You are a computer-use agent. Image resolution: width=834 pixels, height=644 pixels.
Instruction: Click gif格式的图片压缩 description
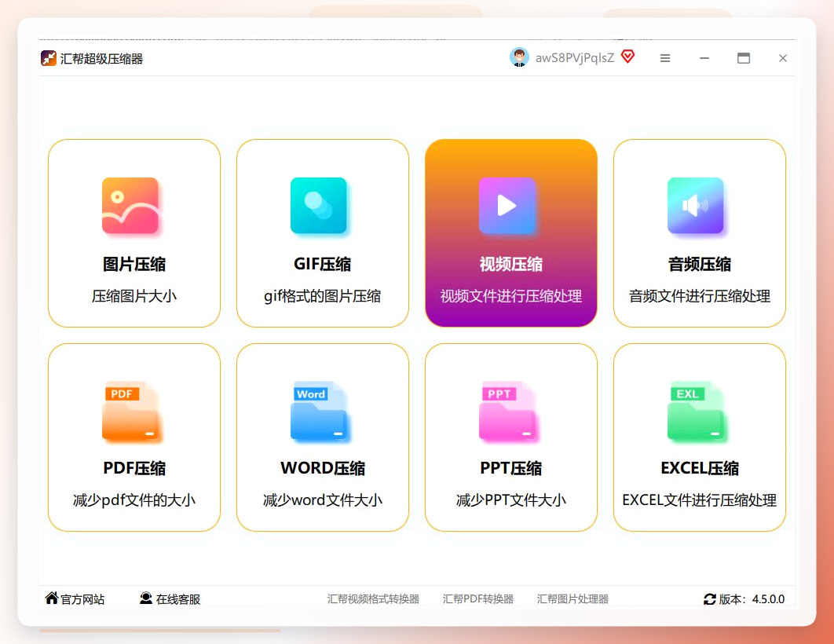322,296
